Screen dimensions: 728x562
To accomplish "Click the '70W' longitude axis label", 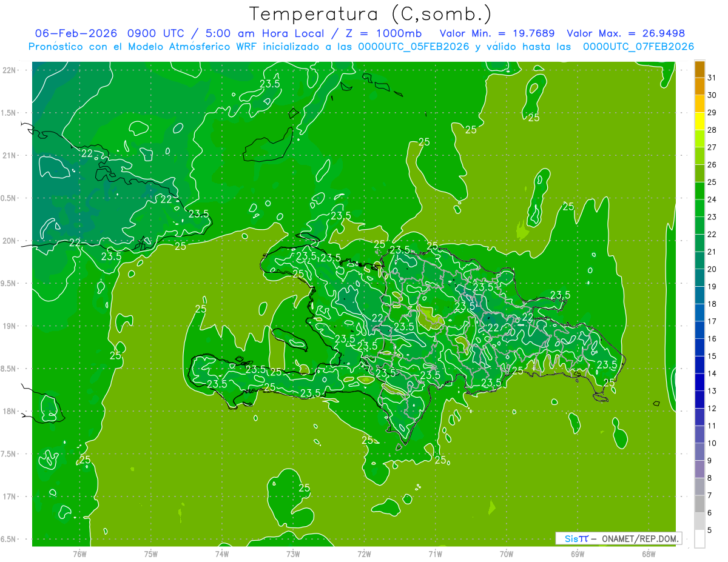I will (x=507, y=554).
